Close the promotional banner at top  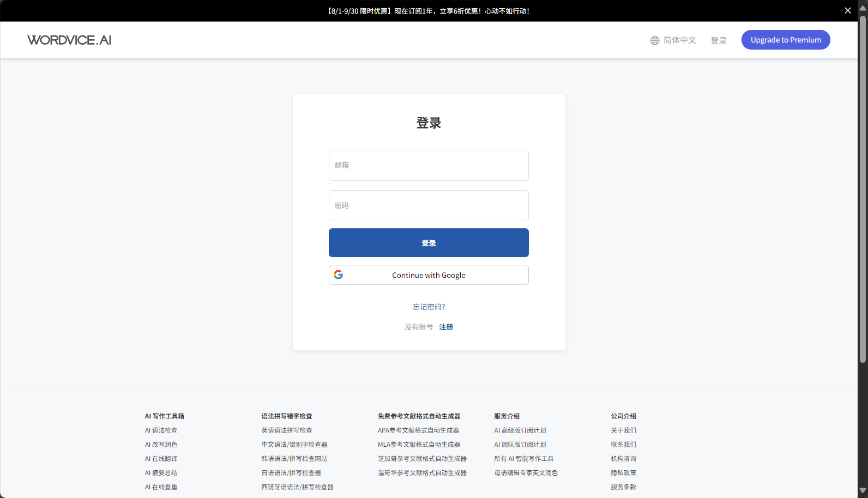tap(848, 10)
